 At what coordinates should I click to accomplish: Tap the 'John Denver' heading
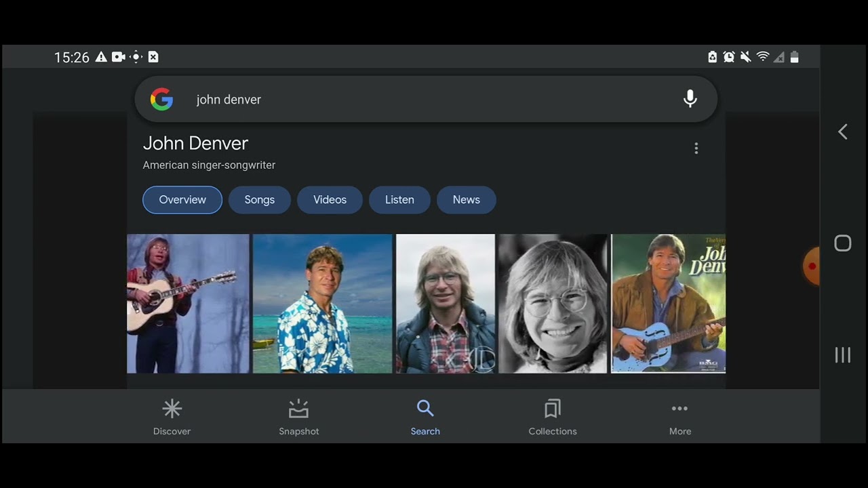click(195, 143)
